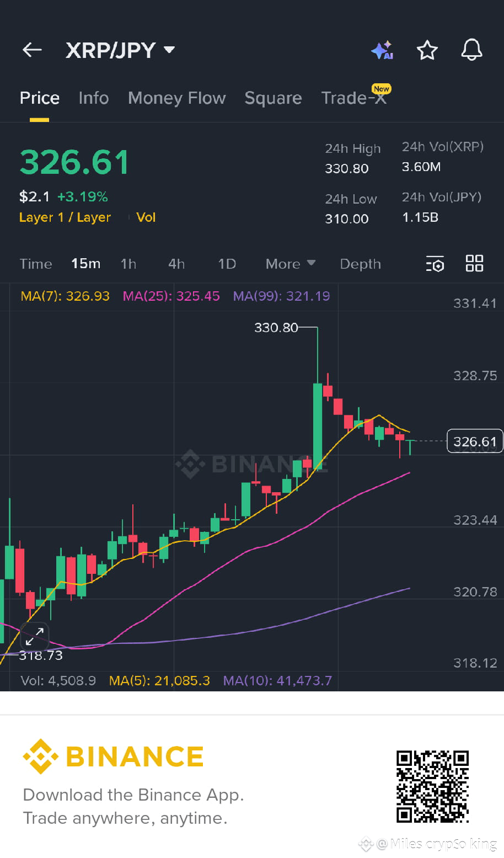The height and width of the screenshot is (858, 504).
Task: Tap the large 326.61 last price
Action: (74, 162)
